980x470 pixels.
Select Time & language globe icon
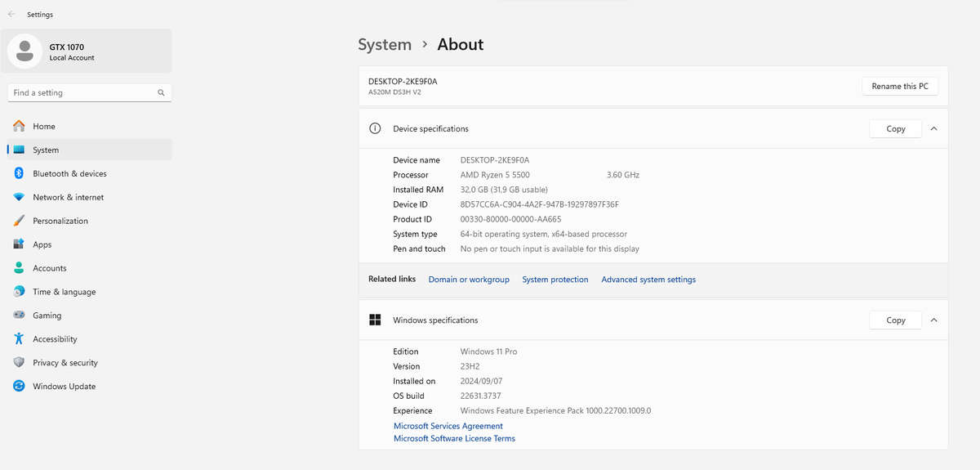[19, 292]
